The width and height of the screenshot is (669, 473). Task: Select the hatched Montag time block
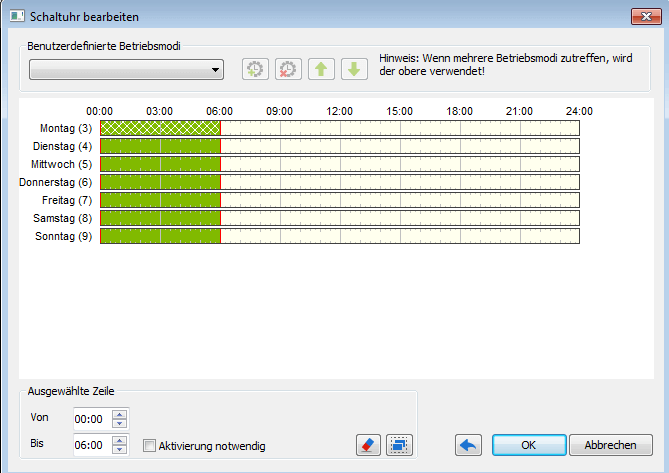pos(160,128)
